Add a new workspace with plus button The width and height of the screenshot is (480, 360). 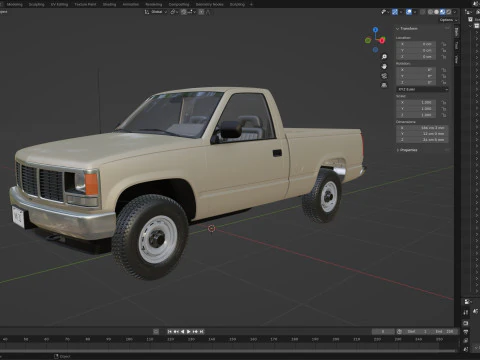click(x=251, y=4)
